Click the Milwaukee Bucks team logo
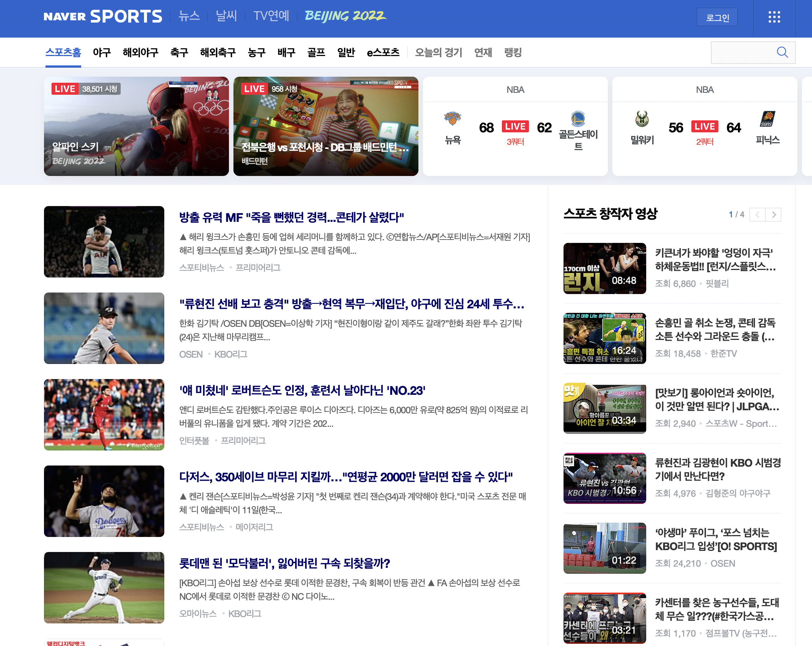The image size is (812, 646). coord(642,119)
